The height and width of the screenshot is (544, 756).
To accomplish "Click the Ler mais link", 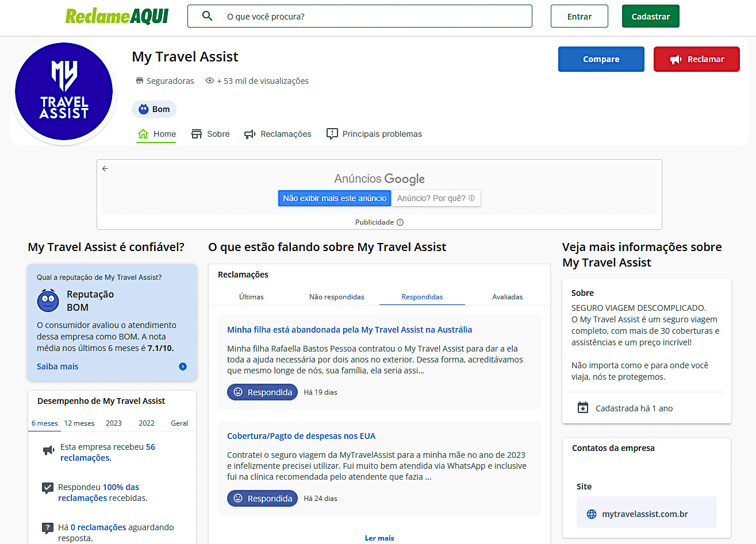I will point(379,538).
